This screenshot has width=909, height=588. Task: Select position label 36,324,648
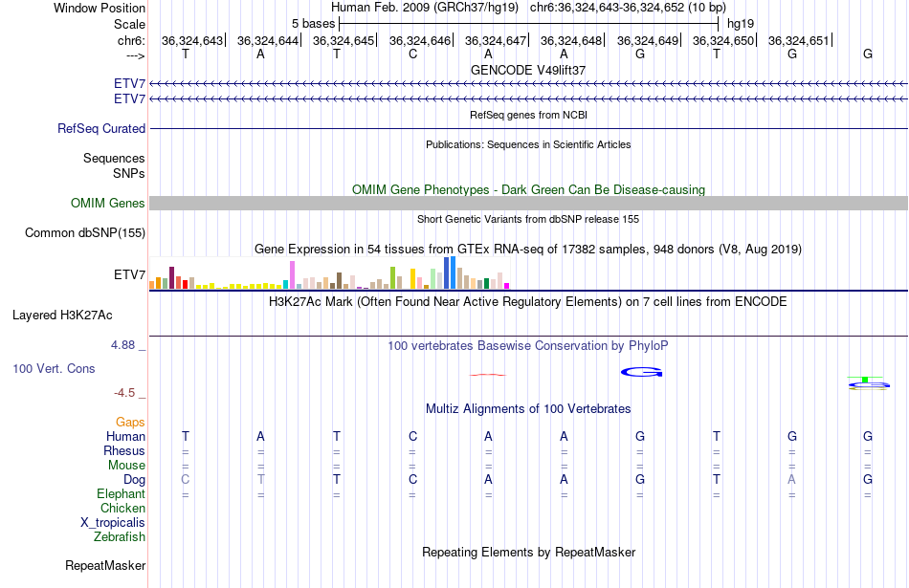pyautogui.click(x=571, y=40)
